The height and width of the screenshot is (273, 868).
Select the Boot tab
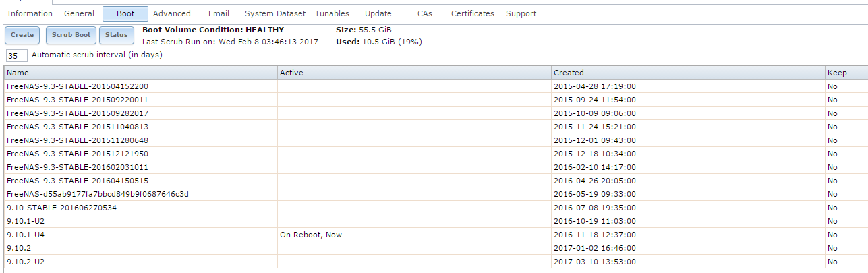[x=125, y=13]
